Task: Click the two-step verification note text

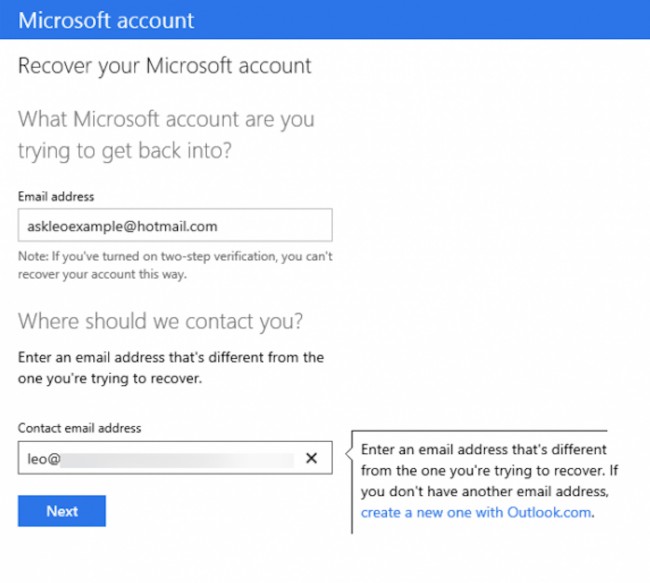Action: click(175, 265)
